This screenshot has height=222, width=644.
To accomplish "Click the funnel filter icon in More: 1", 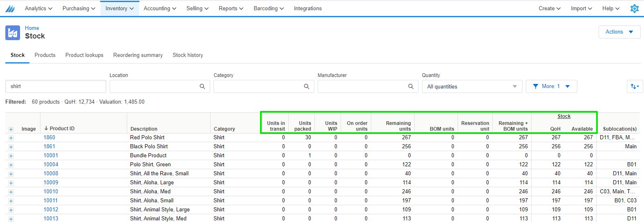I will point(535,86).
